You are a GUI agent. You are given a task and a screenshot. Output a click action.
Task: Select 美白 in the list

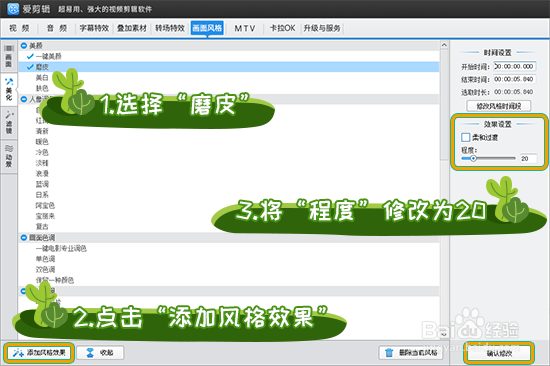pos(42,78)
